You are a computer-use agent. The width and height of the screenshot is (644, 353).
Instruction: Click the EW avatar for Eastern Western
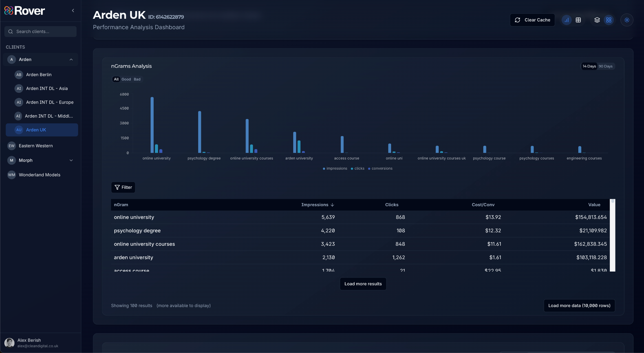click(x=12, y=146)
